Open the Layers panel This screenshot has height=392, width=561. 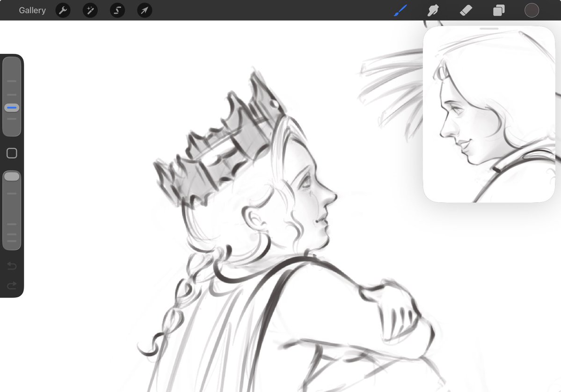pyautogui.click(x=499, y=10)
